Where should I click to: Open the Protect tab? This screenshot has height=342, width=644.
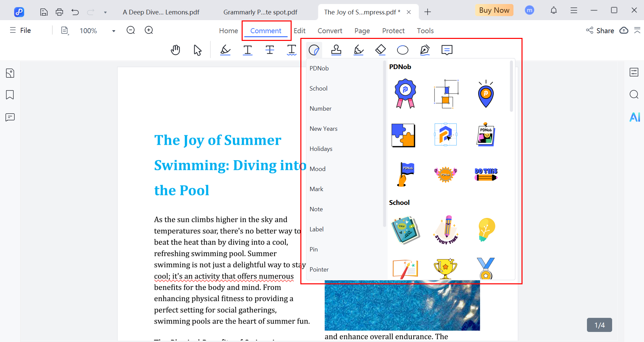393,31
